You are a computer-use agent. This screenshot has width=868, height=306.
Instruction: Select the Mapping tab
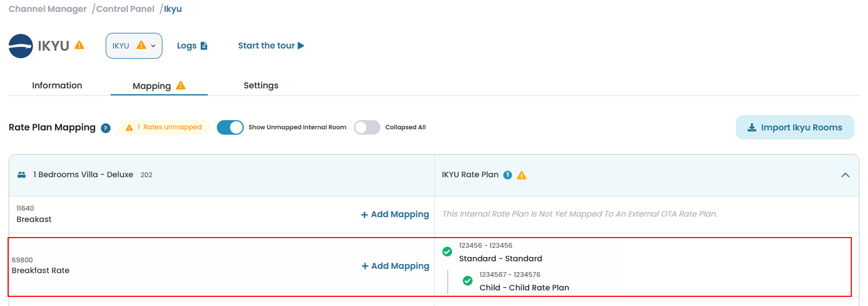159,86
